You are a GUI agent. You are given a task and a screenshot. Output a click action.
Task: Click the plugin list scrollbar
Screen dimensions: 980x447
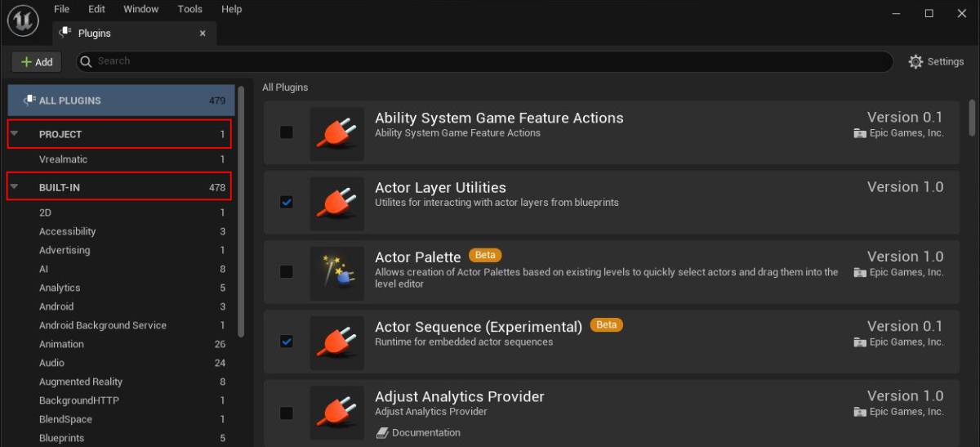pos(971,118)
